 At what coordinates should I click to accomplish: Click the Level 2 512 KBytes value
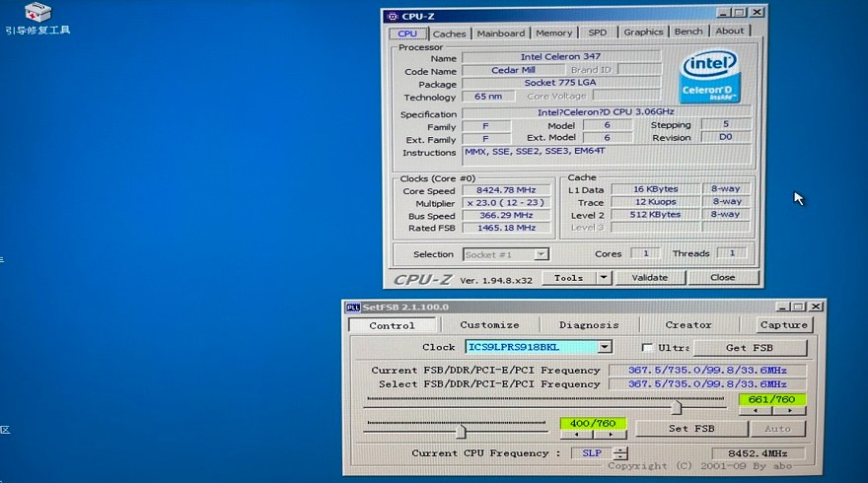point(655,214)
